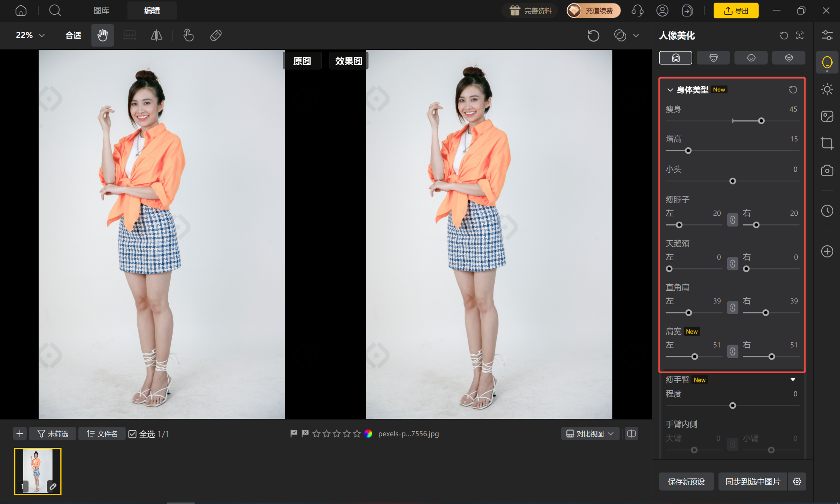Click the color label wheel swatch

click(x=368, y=434)
